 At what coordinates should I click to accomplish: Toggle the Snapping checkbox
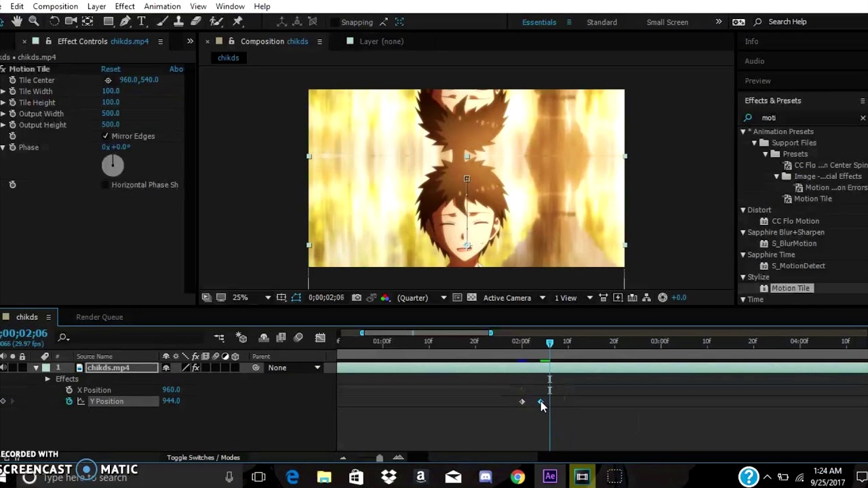[x=334, y=22]
